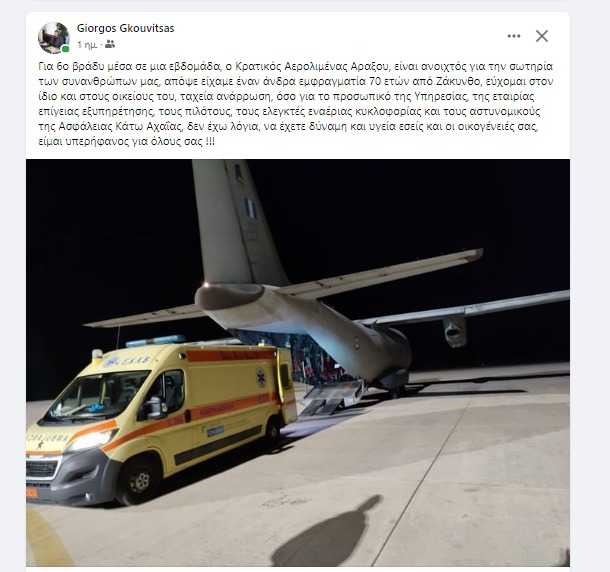Image resolution: width=610 pixels, height=572 pixels.
Task: Click the '1 ημ.' post timestamp
Action: coord(87,45)
